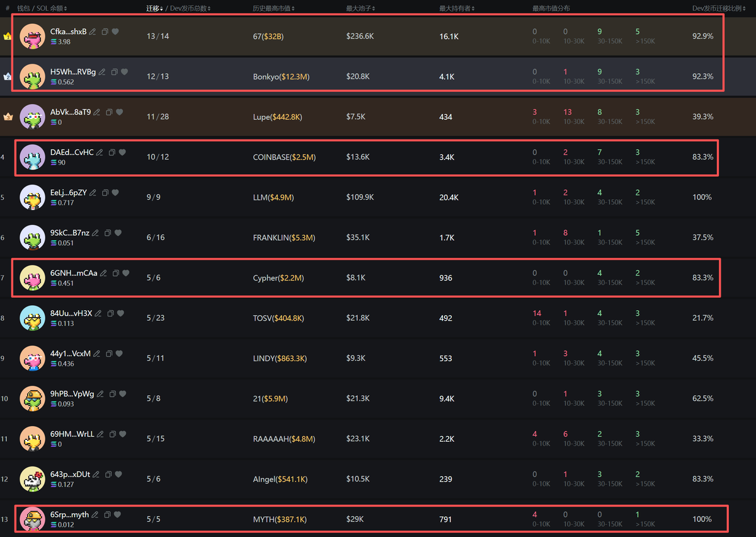Select the FRANKLIN($5.3M) token cell

pos(284,238)
